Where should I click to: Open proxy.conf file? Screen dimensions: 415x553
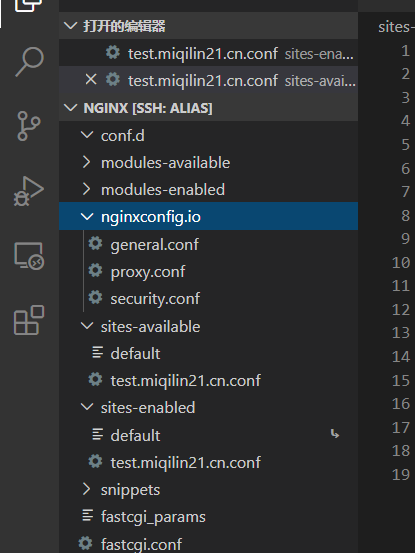pyautogui.click(x=208, y=271)
